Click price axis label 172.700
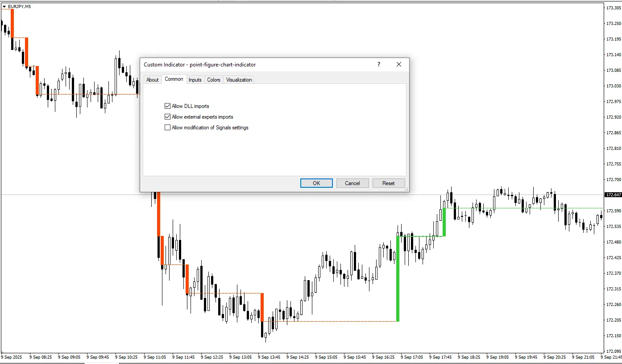The width and height of the screenshot is (622, 364). click(614, 180)
